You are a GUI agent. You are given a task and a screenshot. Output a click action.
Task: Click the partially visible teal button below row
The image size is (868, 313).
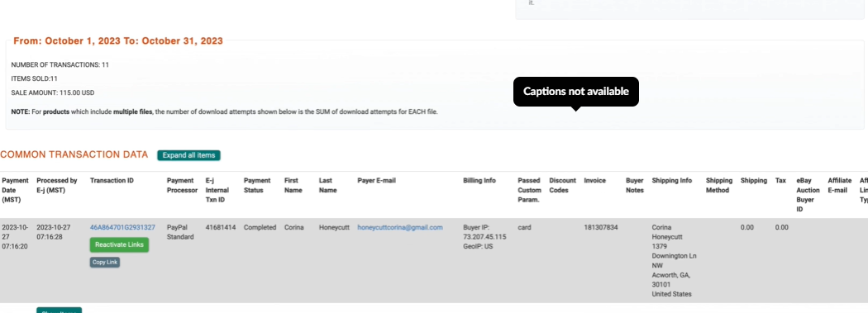pos(60,311)
